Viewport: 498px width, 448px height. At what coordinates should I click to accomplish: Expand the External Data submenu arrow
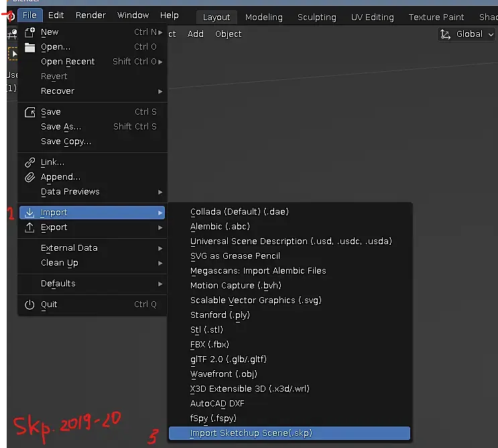tap(160, 248)
